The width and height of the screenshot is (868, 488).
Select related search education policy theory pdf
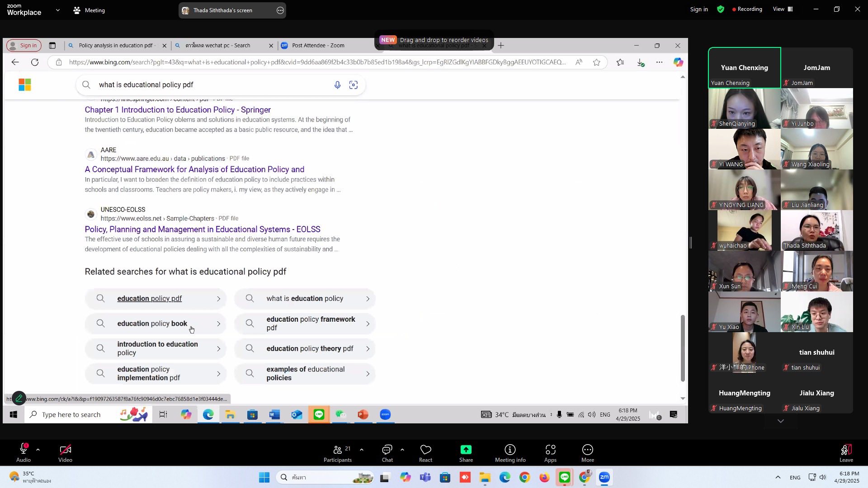[305, 349]
